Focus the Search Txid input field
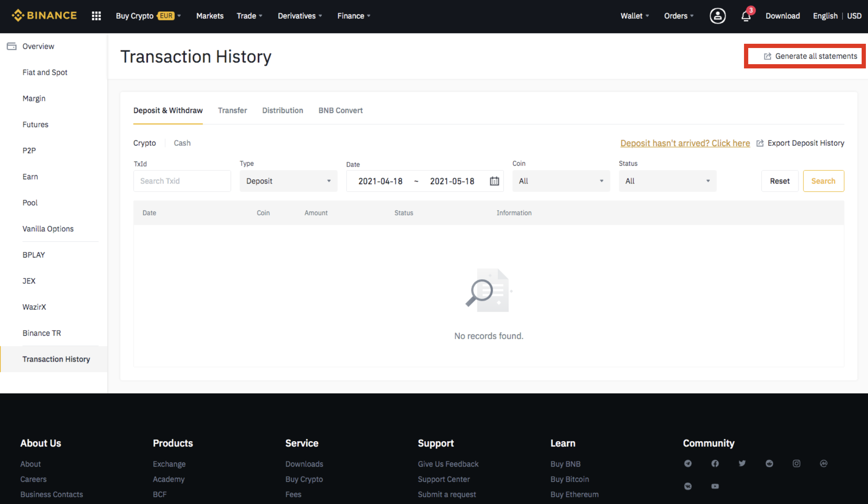This screenshot has height=504, width=868. 182,181
